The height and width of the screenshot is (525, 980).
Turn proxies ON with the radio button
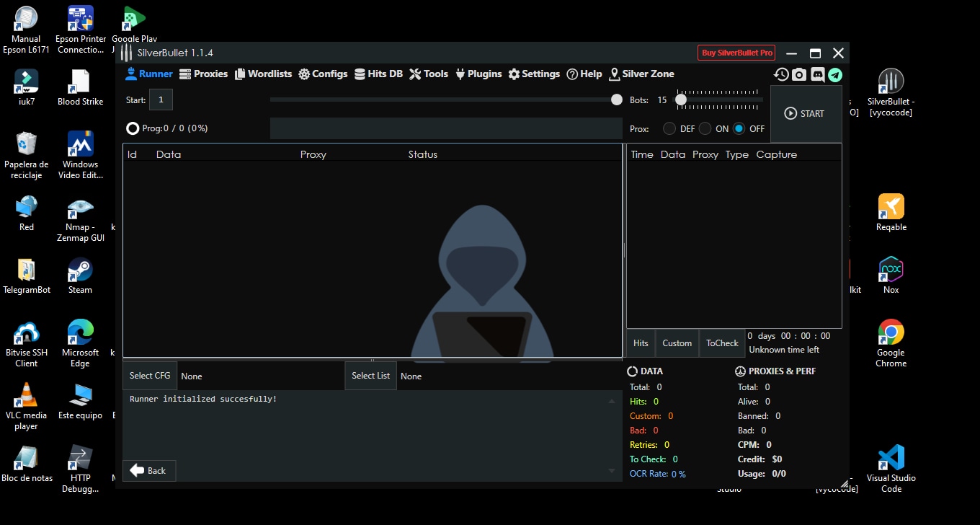[x=704, y=128]
